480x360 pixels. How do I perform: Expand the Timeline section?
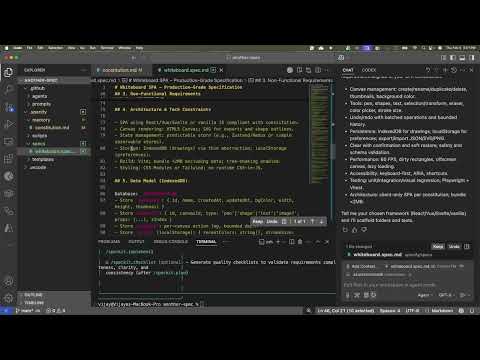pos(34,303)
